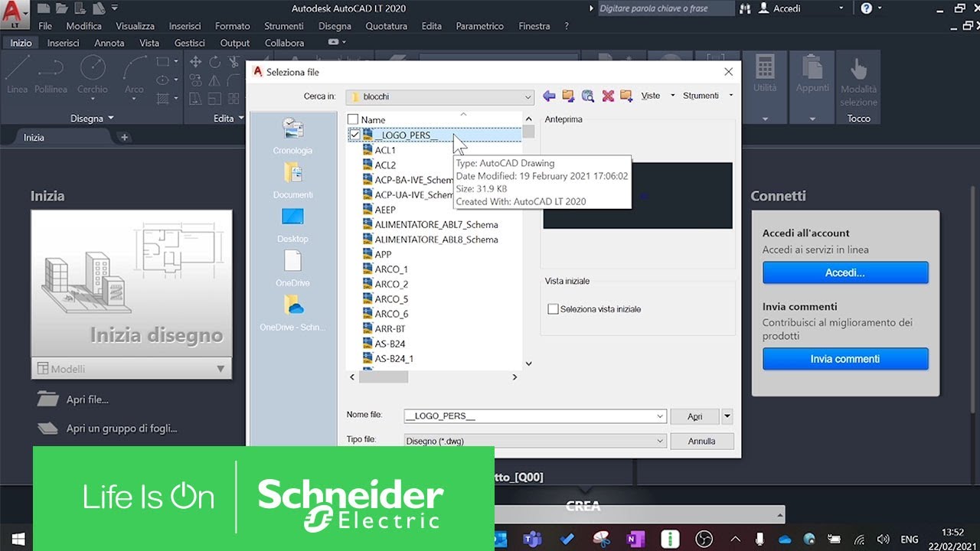Open the Viste dropdown arrow
Screen dimensions: 980x551
(673, 96)
